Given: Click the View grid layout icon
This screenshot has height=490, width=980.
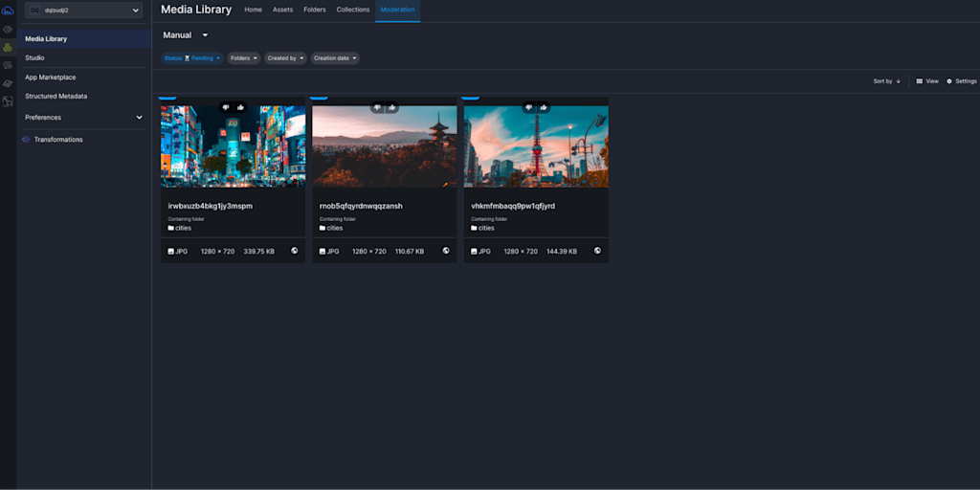Looking at the screenshot, I should 920,81.
